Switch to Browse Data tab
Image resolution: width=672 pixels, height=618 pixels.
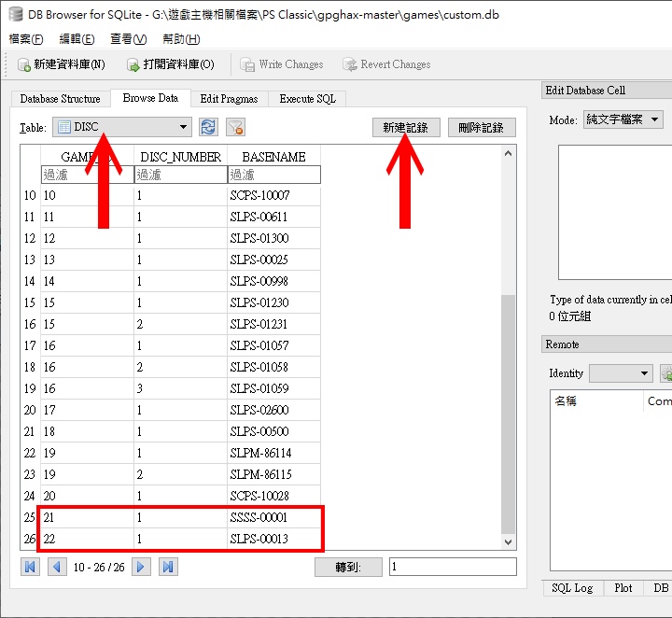[x=150, y=98]
